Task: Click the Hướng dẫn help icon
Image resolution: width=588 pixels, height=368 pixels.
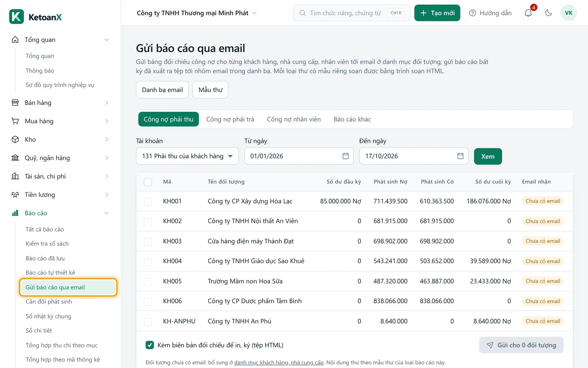Action: click(473, 13)
